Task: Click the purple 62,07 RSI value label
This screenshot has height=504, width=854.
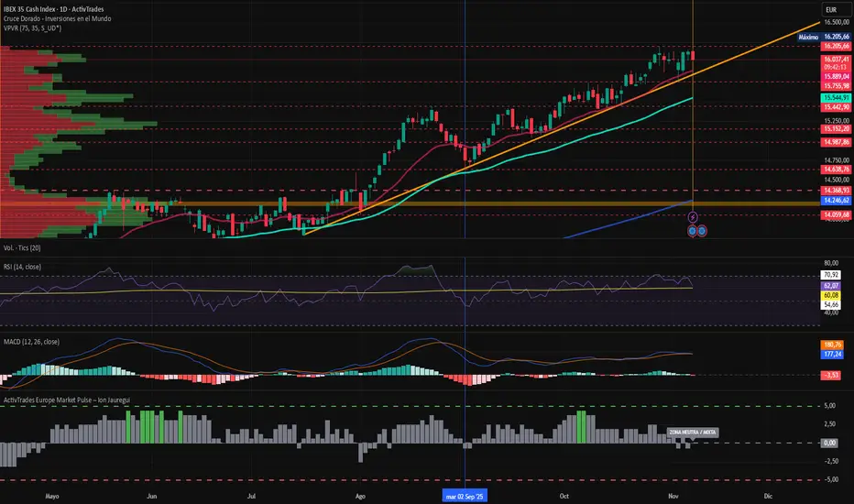Action: point(830,286)
